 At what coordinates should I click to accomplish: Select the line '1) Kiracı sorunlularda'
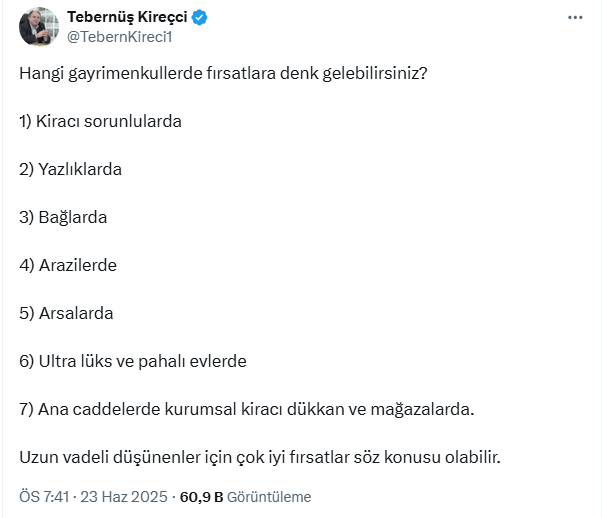[x=100, y=122]
